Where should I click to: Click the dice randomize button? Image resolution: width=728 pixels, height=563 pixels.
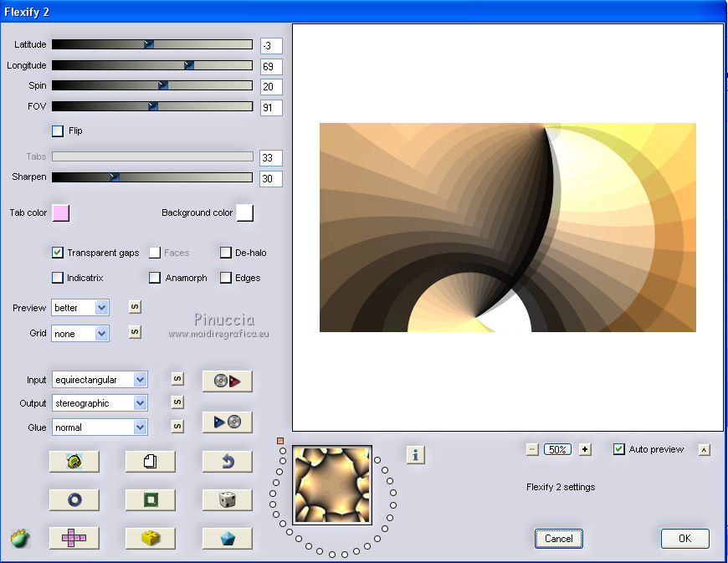(x=227, y=499)
